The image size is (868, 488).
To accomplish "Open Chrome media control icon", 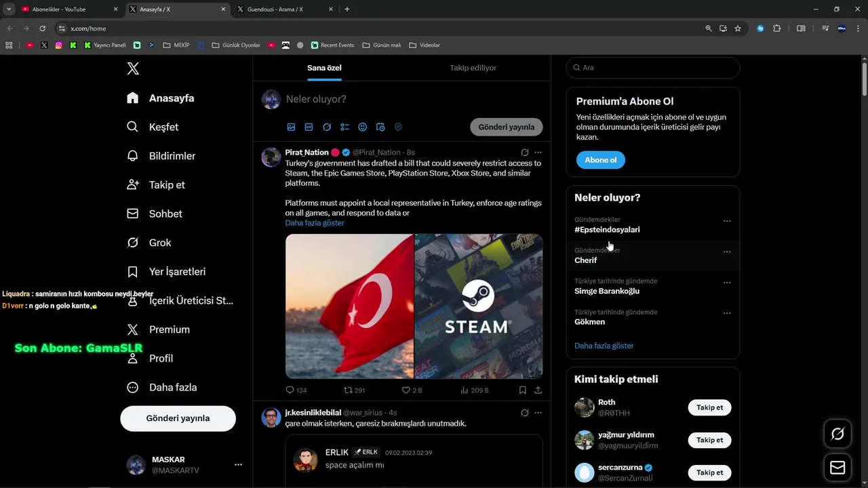I will tap(825, 28).
